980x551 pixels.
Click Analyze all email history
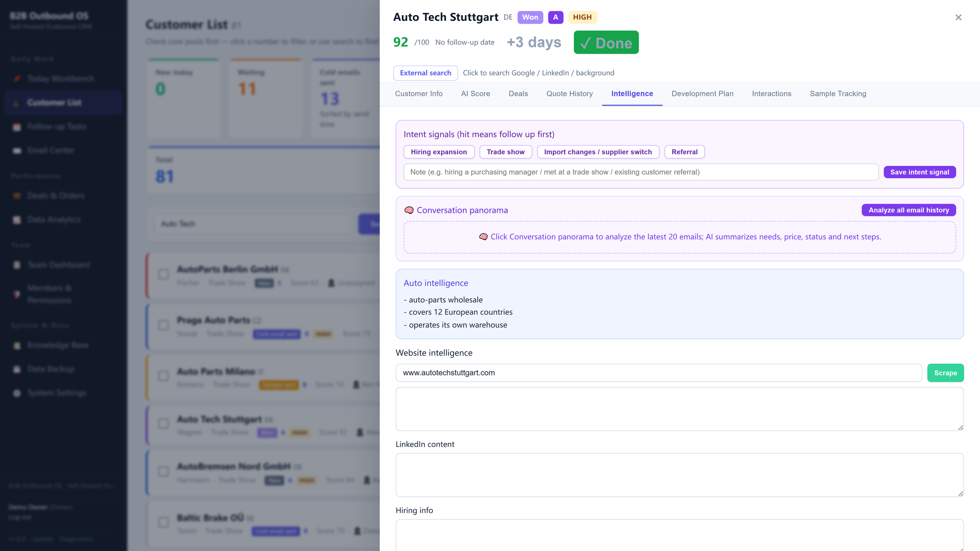[909, 210]
